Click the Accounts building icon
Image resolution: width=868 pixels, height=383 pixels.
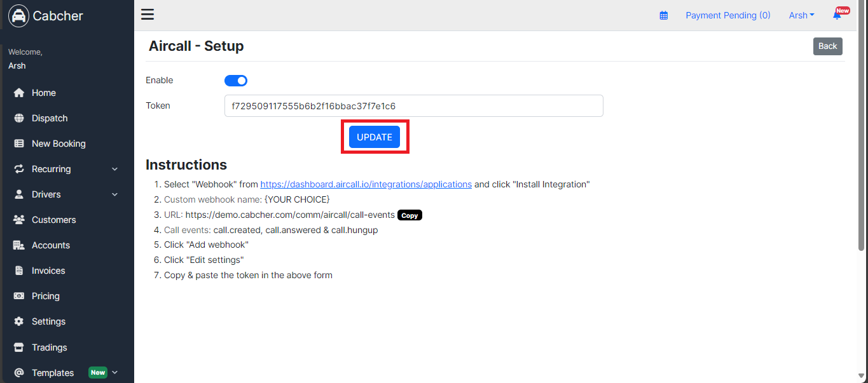click(x=19, y=245)
